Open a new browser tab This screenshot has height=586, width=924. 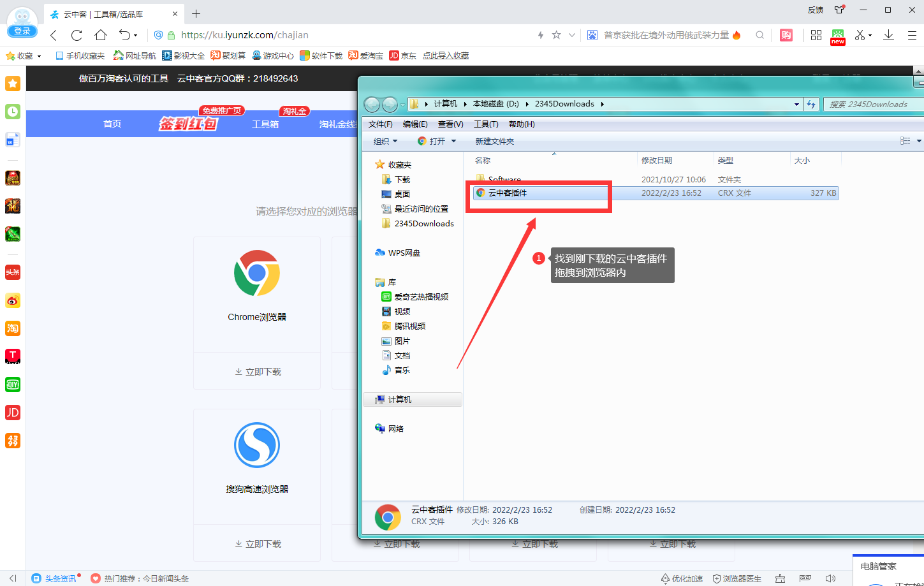pos(196,13)
